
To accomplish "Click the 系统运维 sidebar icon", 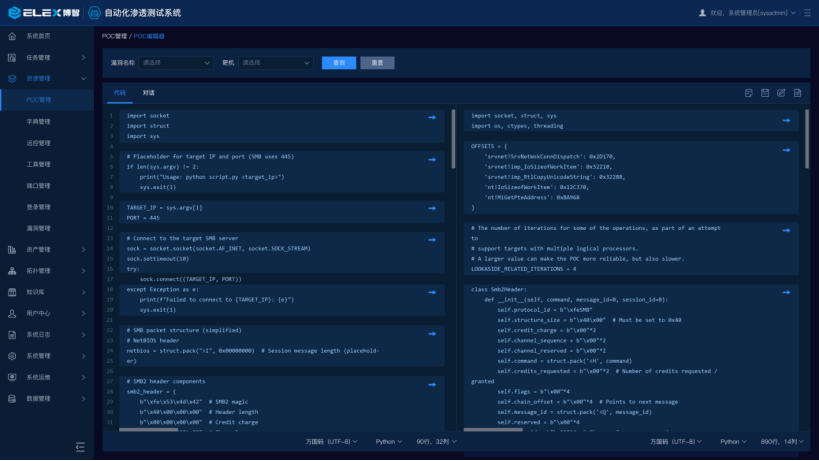I will coord(12,377).
